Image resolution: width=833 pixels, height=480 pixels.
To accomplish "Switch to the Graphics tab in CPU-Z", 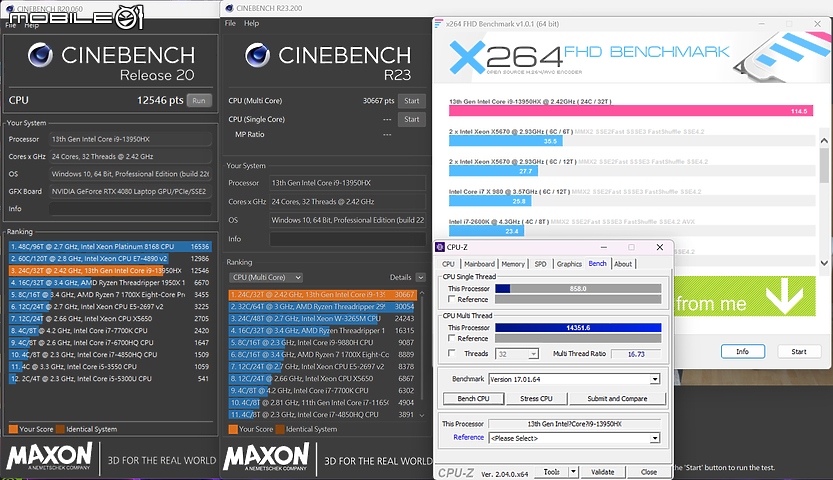I will 569,264.
